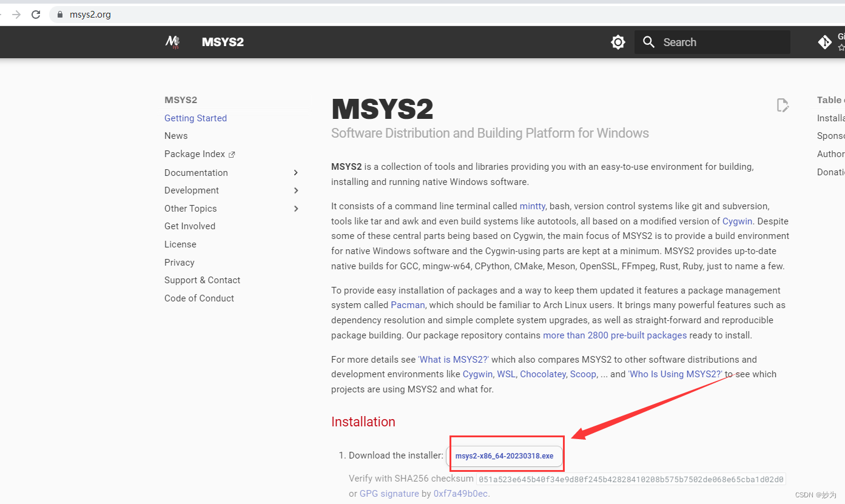The height and width of the screenshot is (504, 845).
Task: Open Documentation in sidebar
Action: [196, 173]
